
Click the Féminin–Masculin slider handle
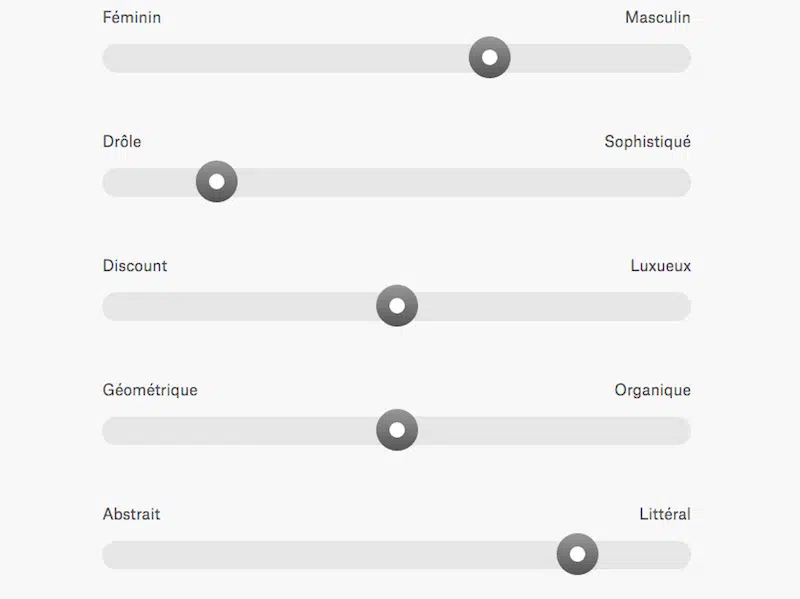(490, 58)
